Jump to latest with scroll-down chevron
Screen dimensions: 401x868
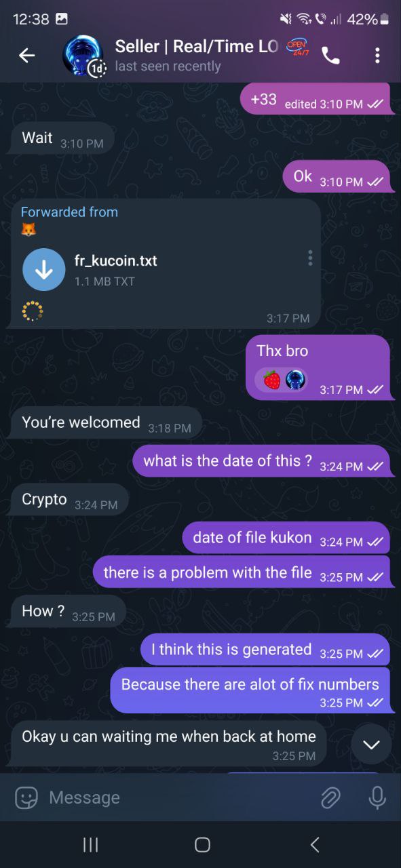click(371, 745)
